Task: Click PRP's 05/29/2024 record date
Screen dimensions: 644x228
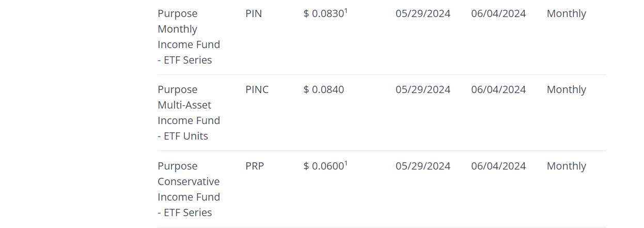Action: click(423, 166)
